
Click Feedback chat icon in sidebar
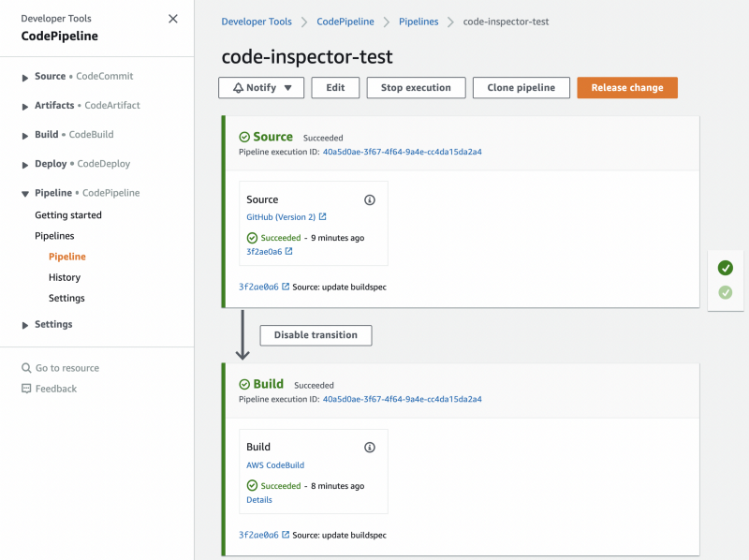[x=26, y=389]
